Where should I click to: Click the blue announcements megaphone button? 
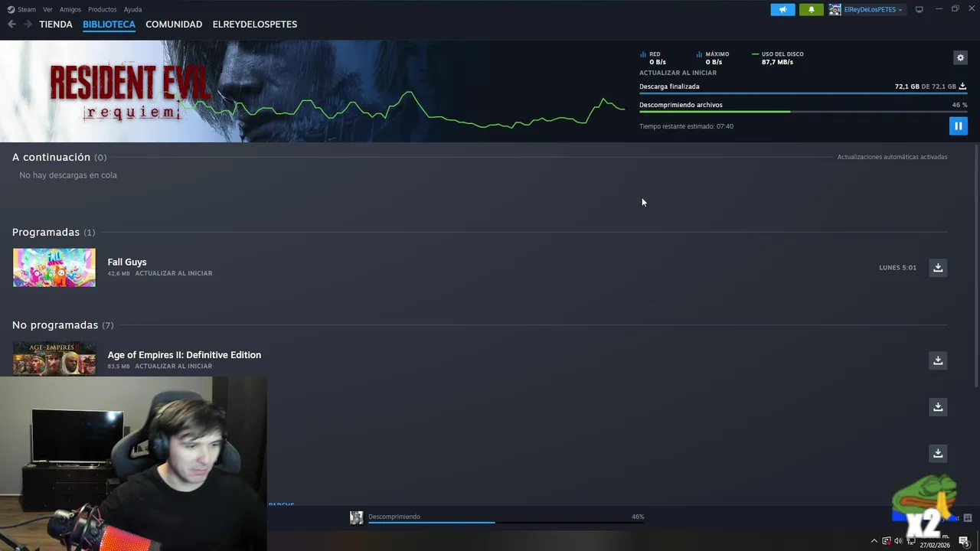coord(782,9)
